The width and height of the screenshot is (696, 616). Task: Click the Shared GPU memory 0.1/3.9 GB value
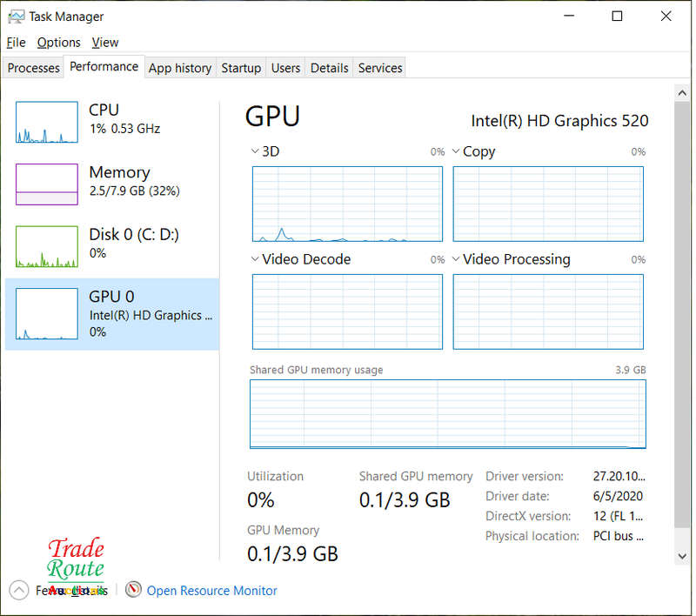point(405,500)
